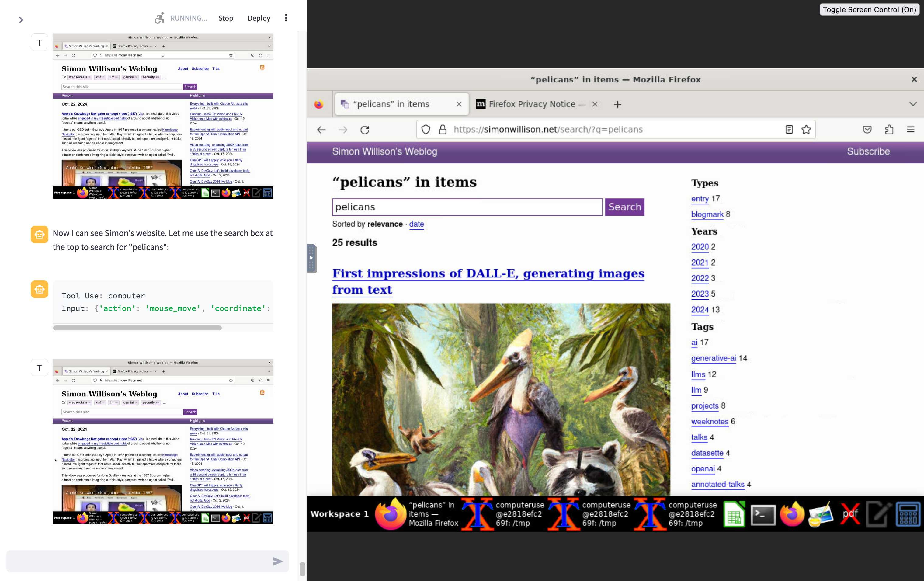This screenshot has width=924, height=581.
Task: Filter by the talks tag
Action: pyautogui.click(x=699, y=437)
